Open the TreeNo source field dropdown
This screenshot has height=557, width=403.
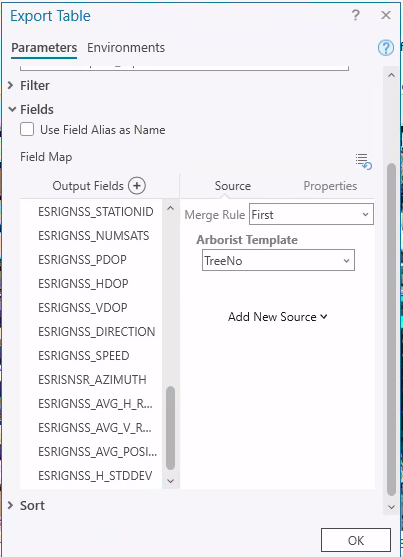click(278, 260)
